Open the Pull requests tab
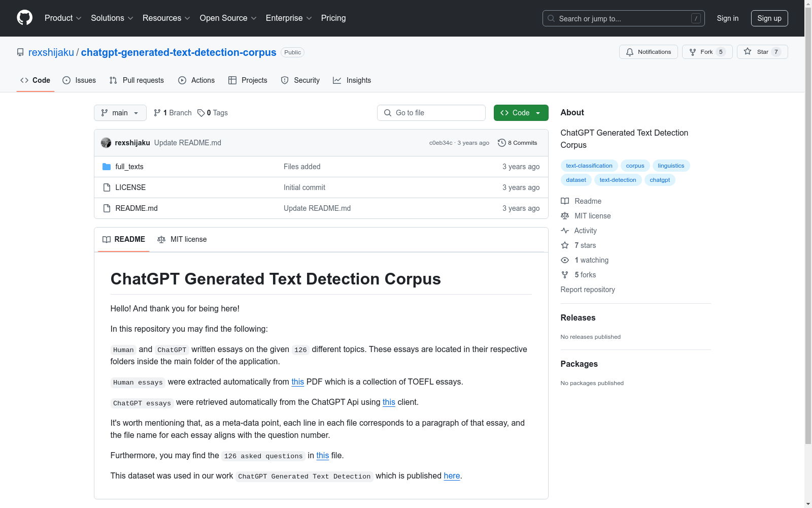Viewport: 812px width, 508px height. click(x=137, y=80)
